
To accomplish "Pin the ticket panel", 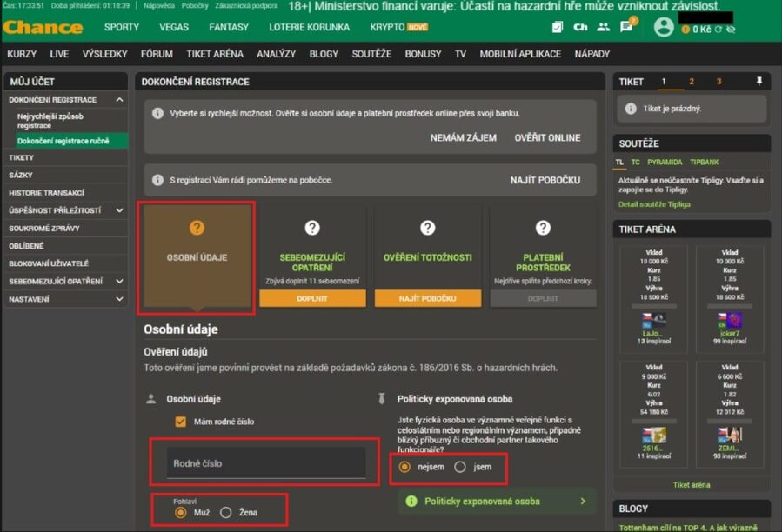I will 759,81.
